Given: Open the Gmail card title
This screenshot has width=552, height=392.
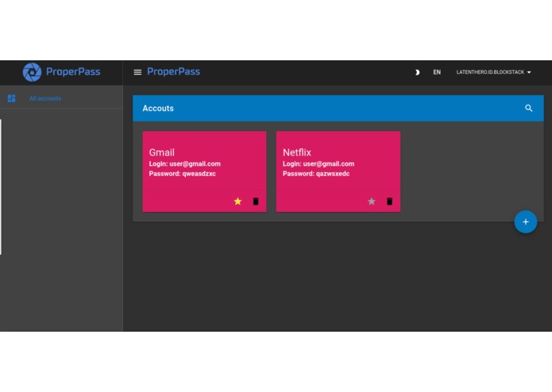Looking at the screenshot, I should [161, 152].
